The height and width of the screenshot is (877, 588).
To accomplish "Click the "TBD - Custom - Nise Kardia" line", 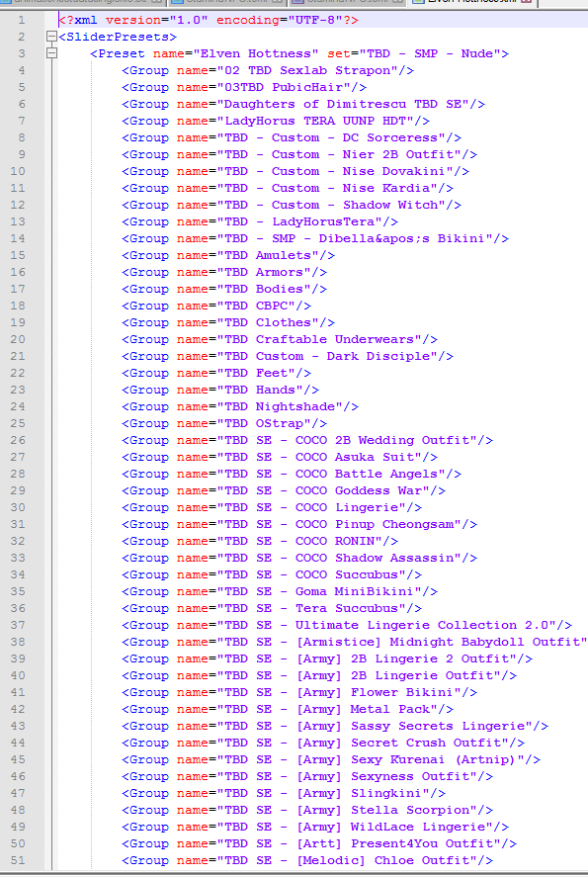I will tap(288, 188).
